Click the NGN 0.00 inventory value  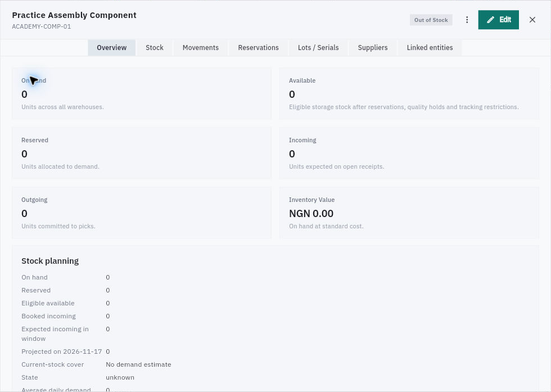(x=311, y=213)
